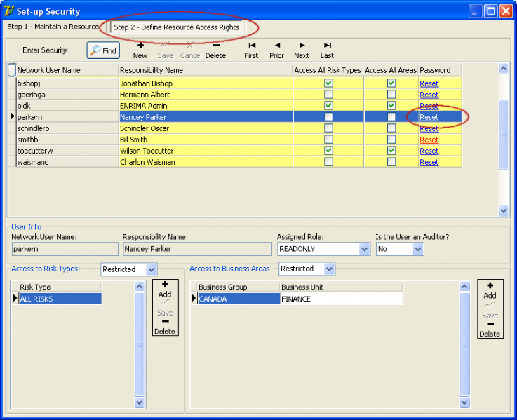Switch to Step 1 - Maintain a Resource tab
Viewport: 517px width, 420px height.
(53, 27)
